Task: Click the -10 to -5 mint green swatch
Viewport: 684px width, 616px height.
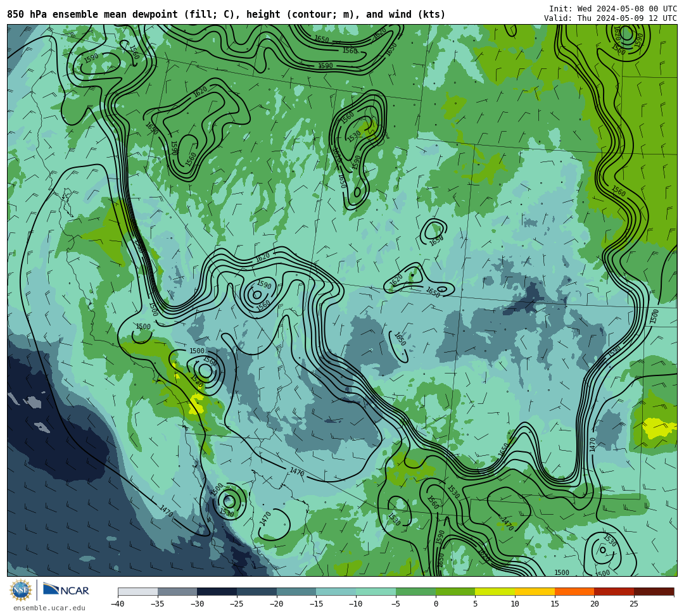Action: coord(376,591)
